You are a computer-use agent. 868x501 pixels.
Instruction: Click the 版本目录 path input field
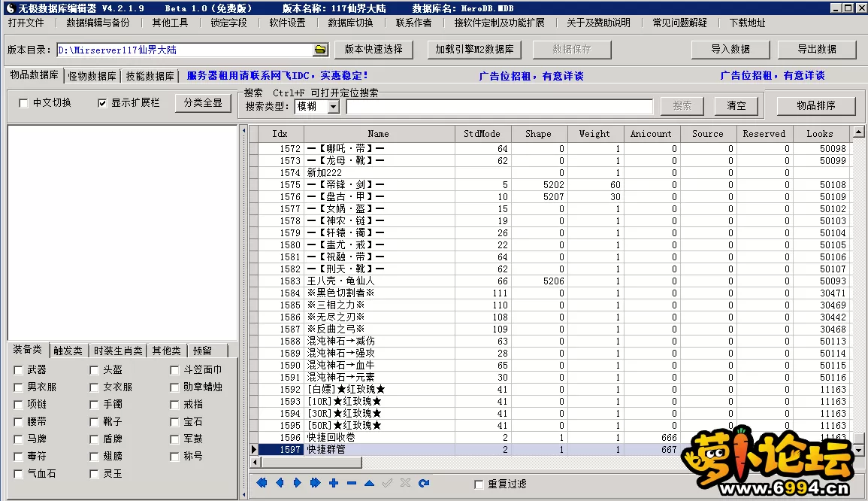click(185, 50)
